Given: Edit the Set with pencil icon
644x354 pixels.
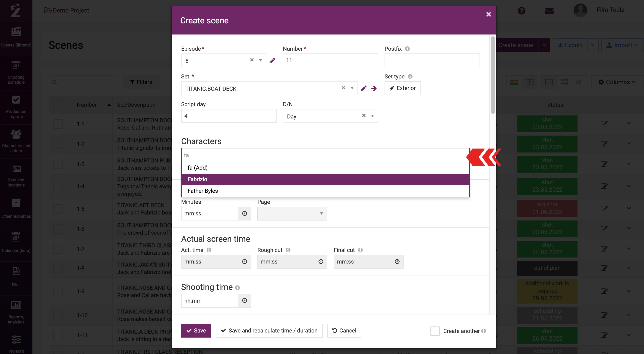Looking at the screenshot, I should tap(364, 88).
